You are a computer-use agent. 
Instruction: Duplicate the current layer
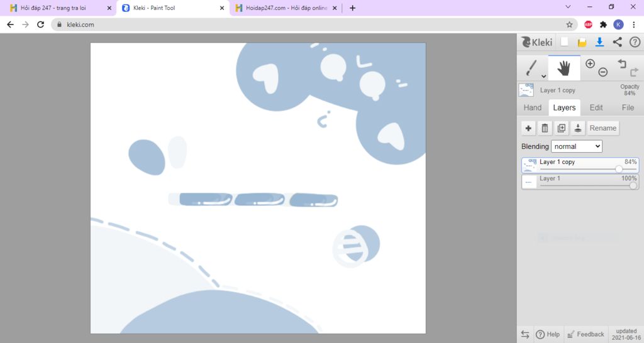(561, 128)
